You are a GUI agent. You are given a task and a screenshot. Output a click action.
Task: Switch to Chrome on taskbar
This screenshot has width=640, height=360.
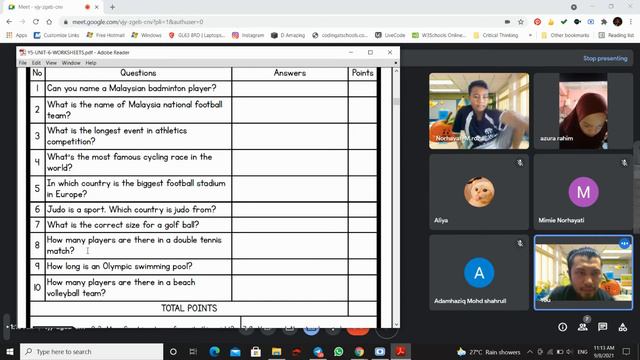coord(359,351)
